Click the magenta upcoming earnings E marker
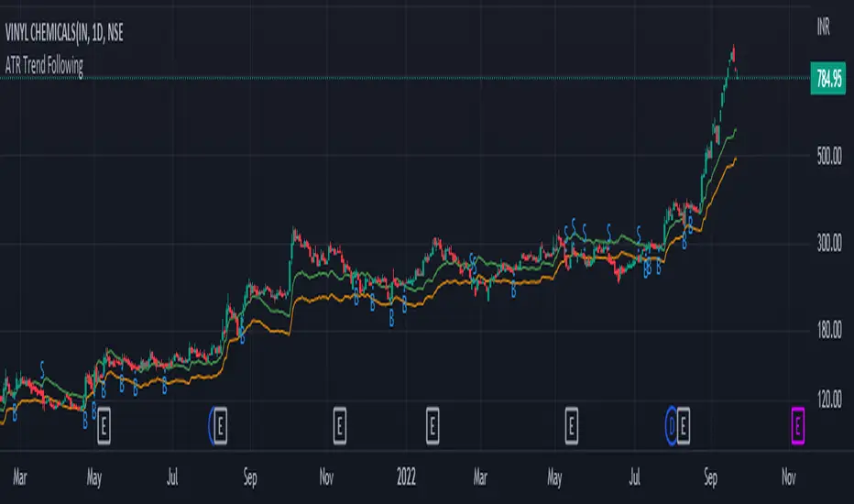This screenshot has width=854, height=504. 797,425
